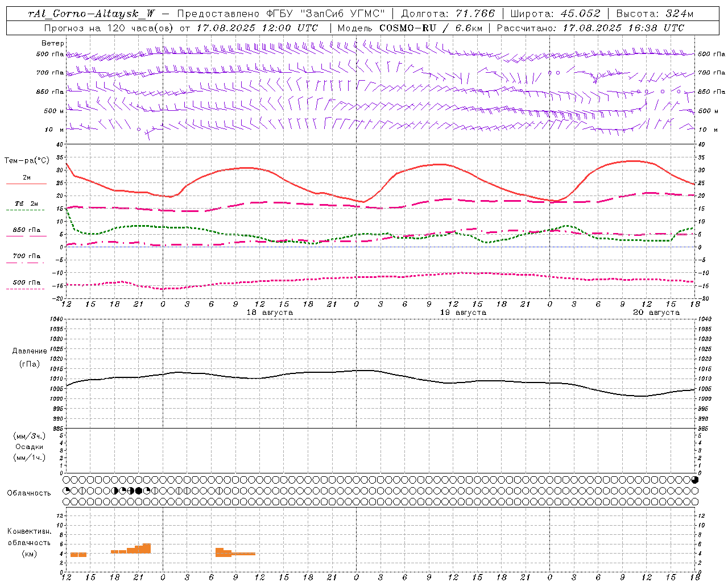Click the 'Осадки' precipitation panel label
Viewport: 728px width, 582px height.
click(x=30, y=447)
